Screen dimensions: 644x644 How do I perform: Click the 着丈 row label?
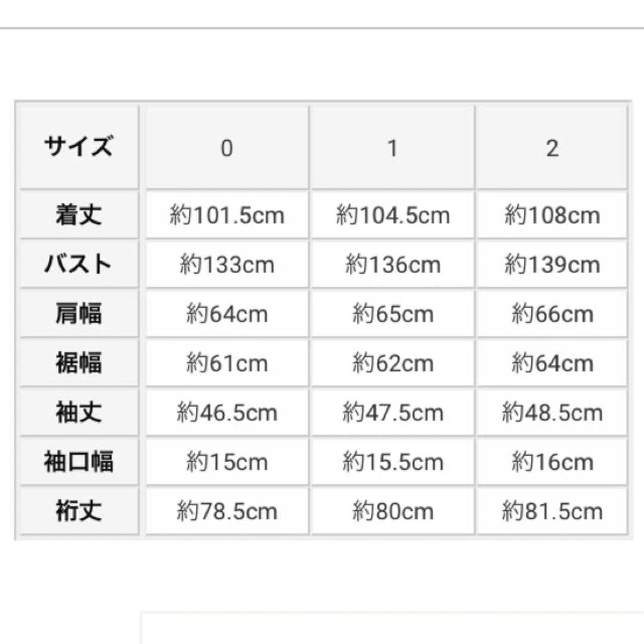78,215
